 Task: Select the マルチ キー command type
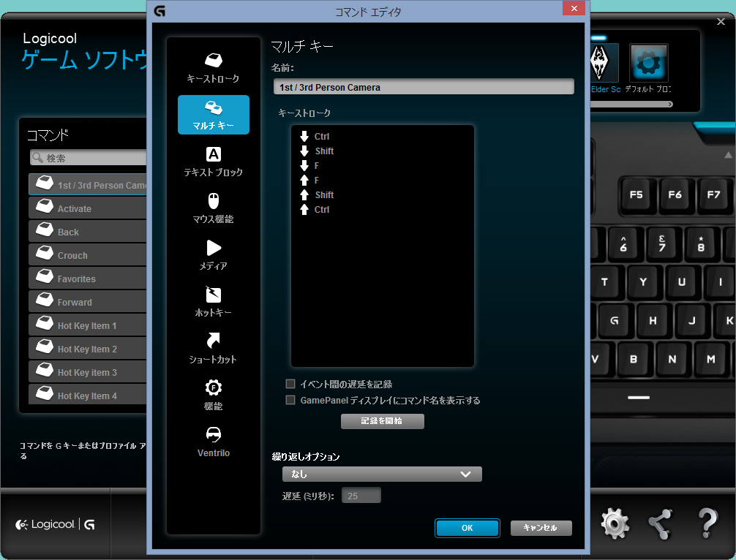pos(213,115)
